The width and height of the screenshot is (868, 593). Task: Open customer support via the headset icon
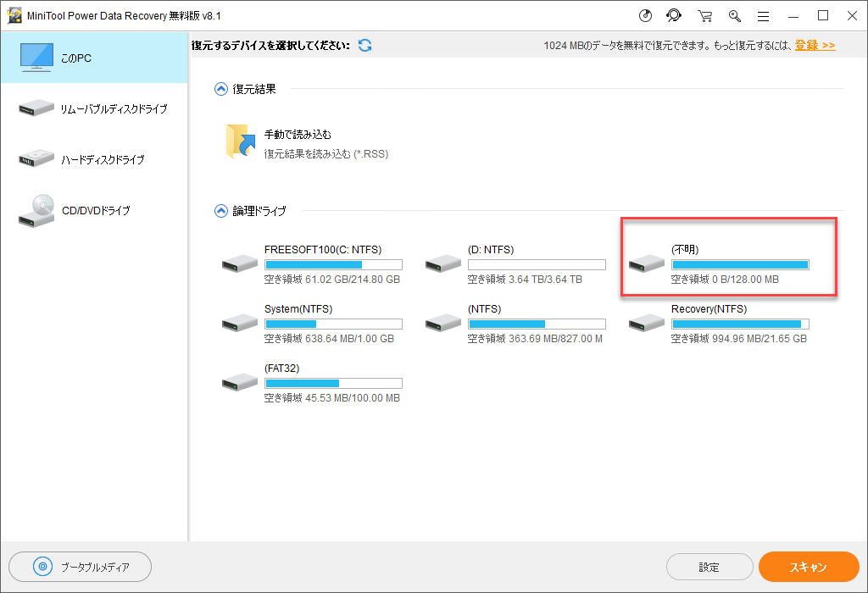(674, 15)
